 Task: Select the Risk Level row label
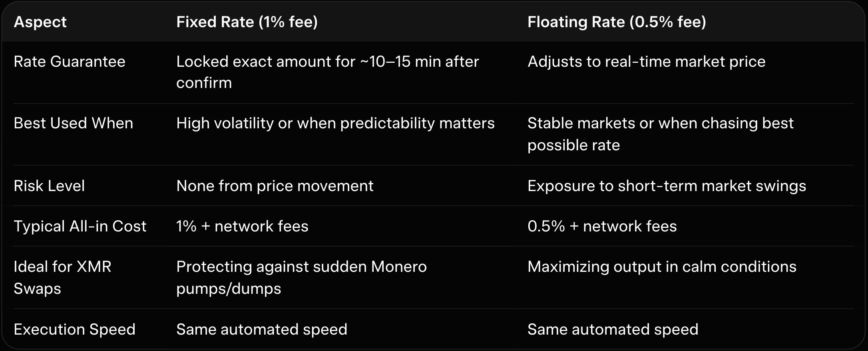click(x=49, y=186)
